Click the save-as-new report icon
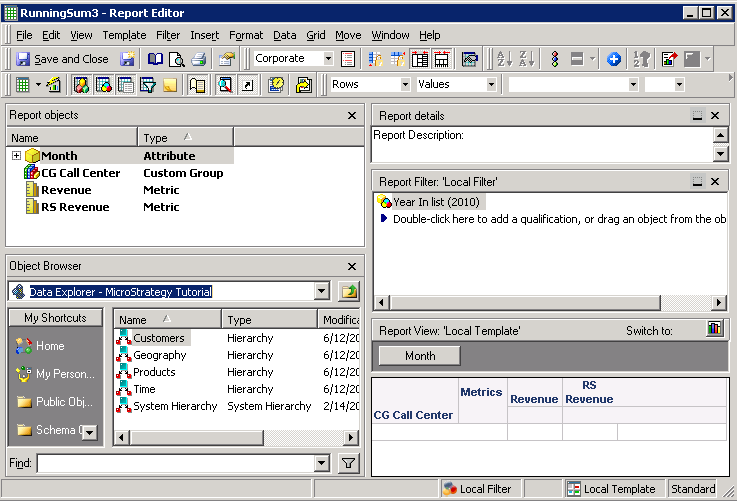Image resolution: width=737 pixels, height=501 pixels. (x=127, y=59)
